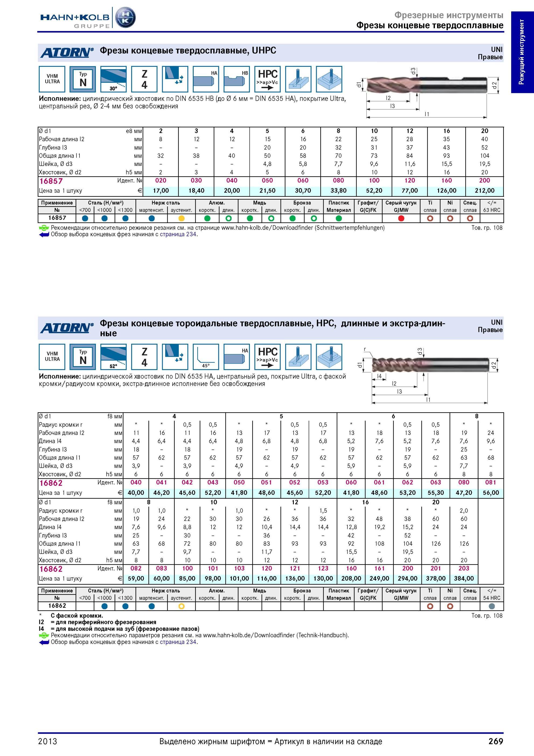
Task: Click the www icon before Schnittwertempfehlungen note
Action: pyautogui.click(x=44, y=228)
